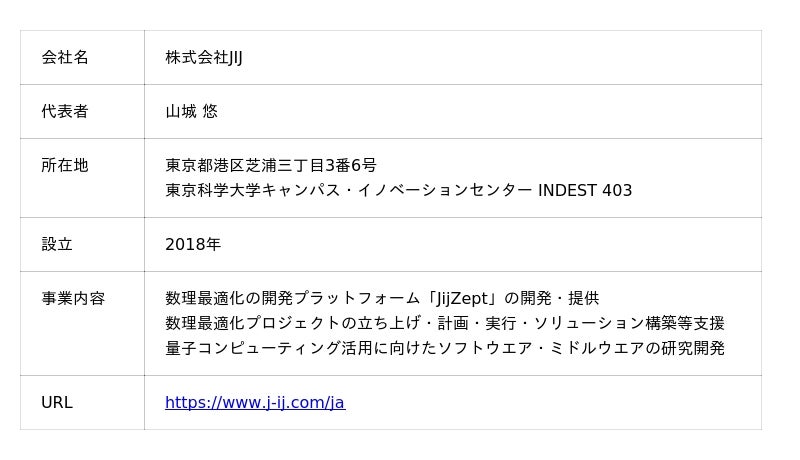Click the 事業内容 label cell
800x460 pixels.
click(83, 324)
